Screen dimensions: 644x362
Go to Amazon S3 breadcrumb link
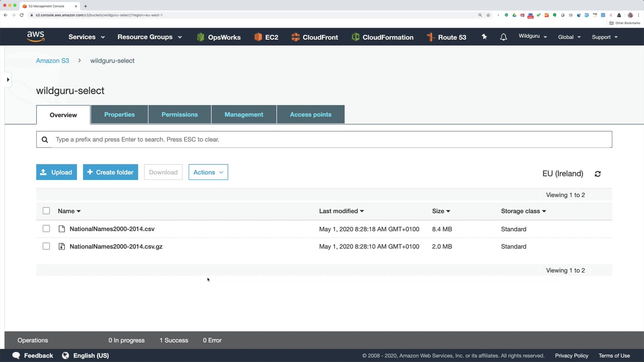point(52,61)
